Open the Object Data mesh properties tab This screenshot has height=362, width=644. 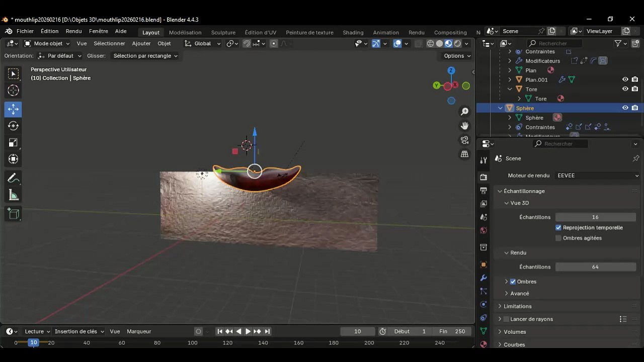click(484, 331)
